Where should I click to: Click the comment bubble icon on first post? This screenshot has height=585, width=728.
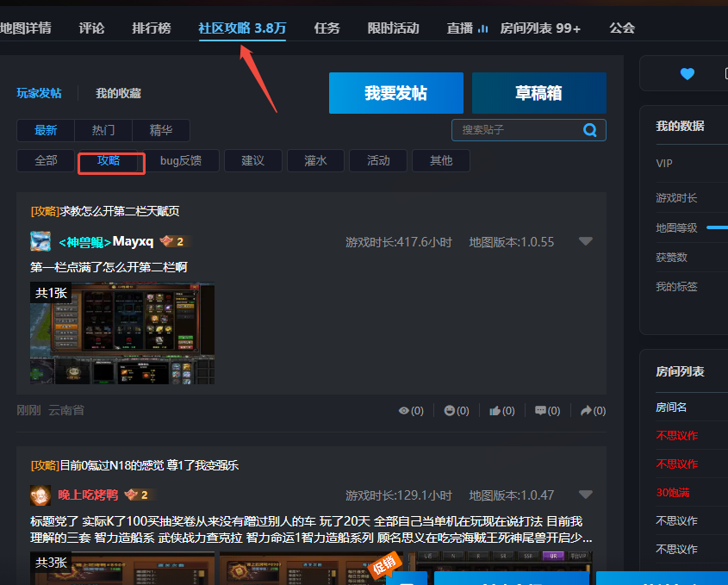[542, 410]
